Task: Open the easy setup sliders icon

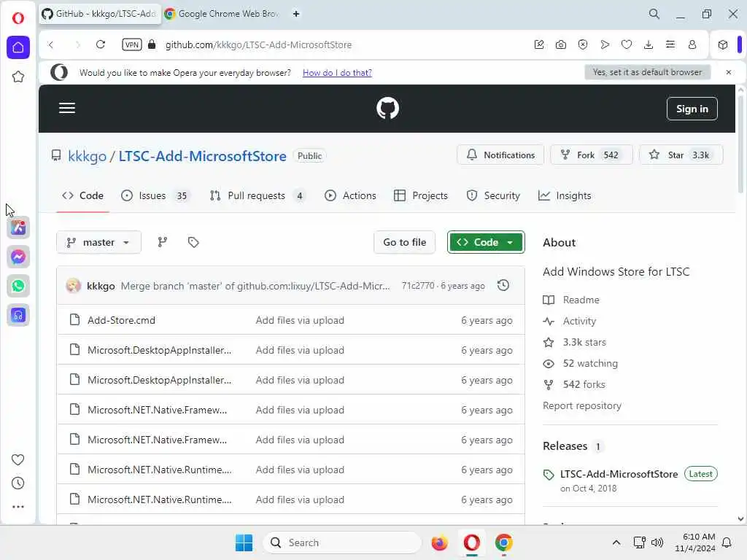Action: click(x=670, y=44)
